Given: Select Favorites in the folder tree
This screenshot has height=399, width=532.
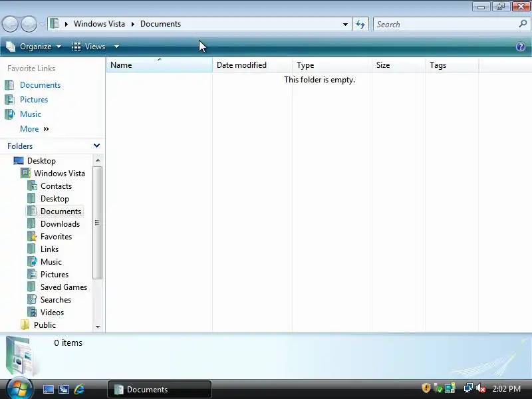Looking at the screenshot, I should 56,237.
